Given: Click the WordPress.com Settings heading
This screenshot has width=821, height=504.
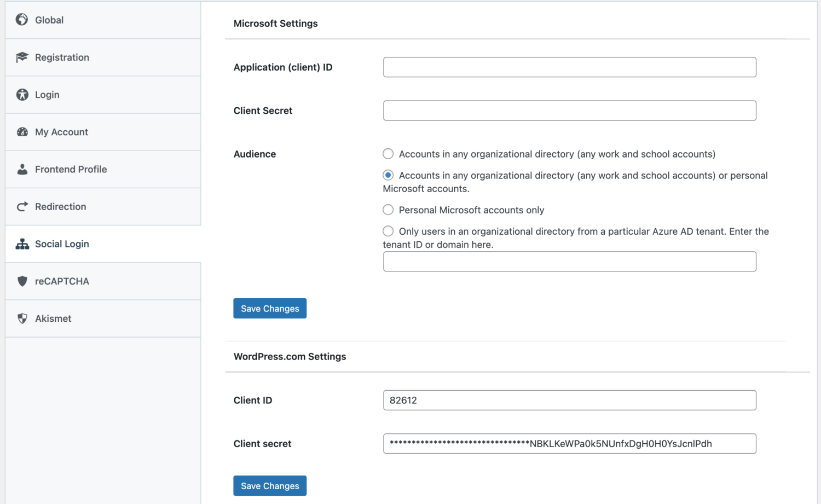Looking at the screenshot, I should [290, 356].
